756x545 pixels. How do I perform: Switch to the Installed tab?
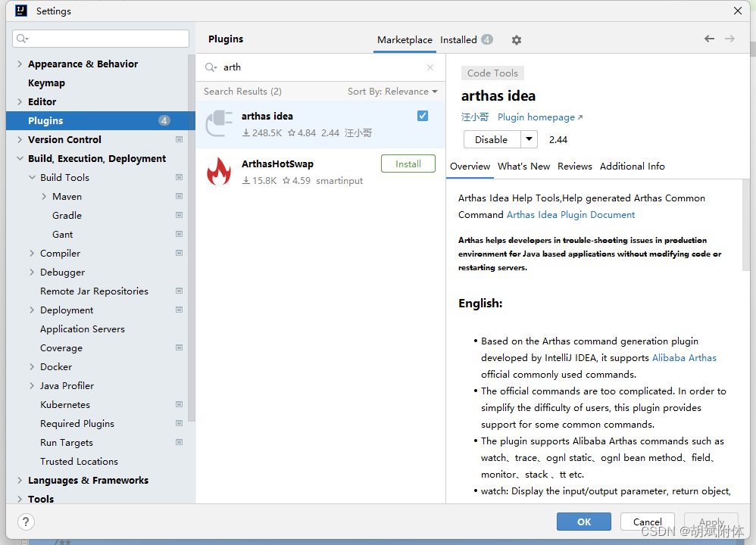466,40
